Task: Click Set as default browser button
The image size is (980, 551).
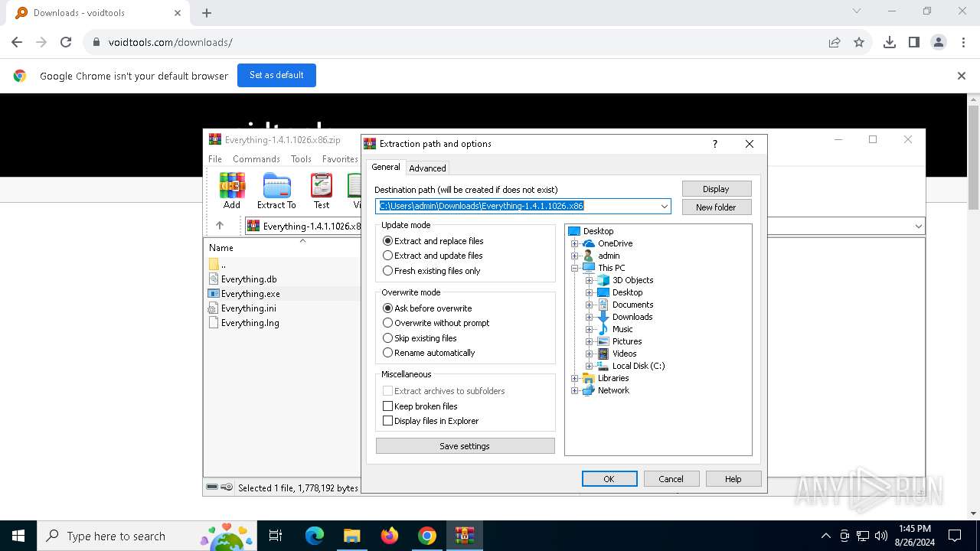Action: (x=276, y=75)
